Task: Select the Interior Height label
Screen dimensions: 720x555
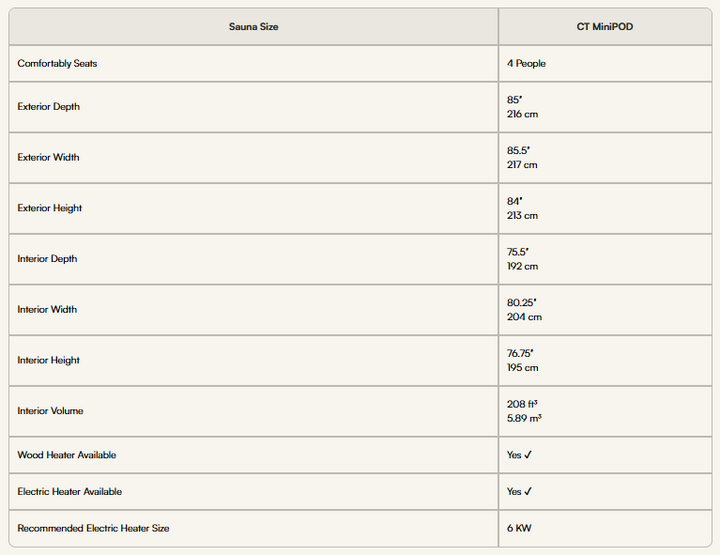Action: pyautogui.click(x=49, y=360)
